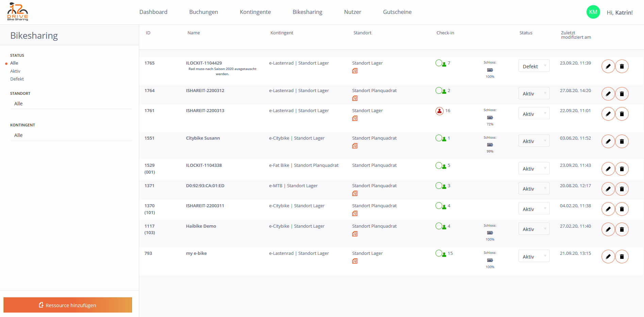Sort by the ID column header
Viewport: 644px width, 317px height.
coord(148,33)
